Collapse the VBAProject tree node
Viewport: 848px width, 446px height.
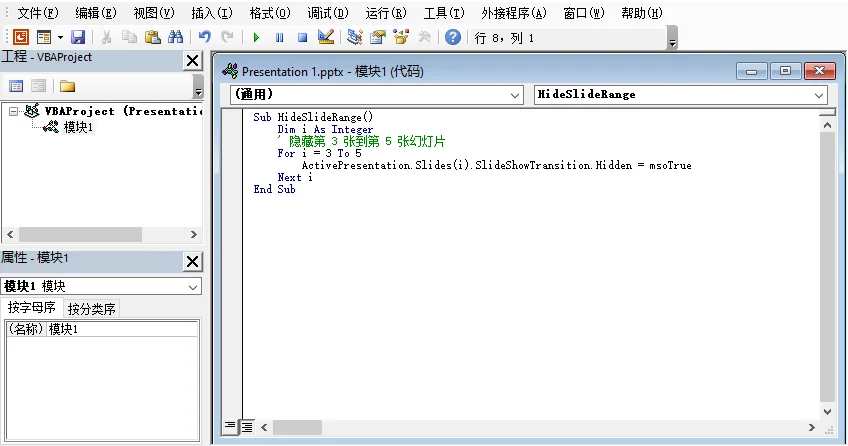(14, 112)
